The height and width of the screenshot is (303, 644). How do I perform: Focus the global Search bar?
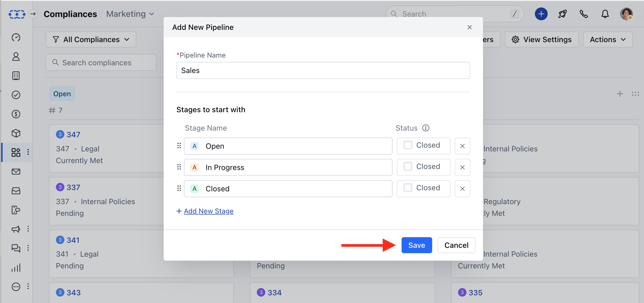(x=455, y=14)
